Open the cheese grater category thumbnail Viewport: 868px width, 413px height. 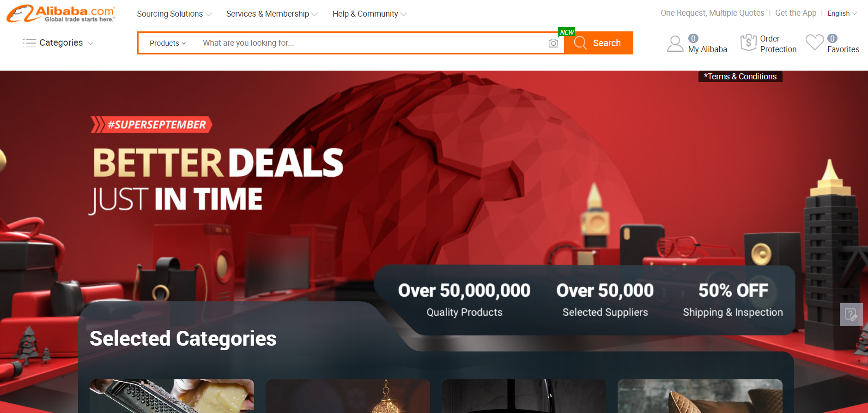tap(172, 396)
